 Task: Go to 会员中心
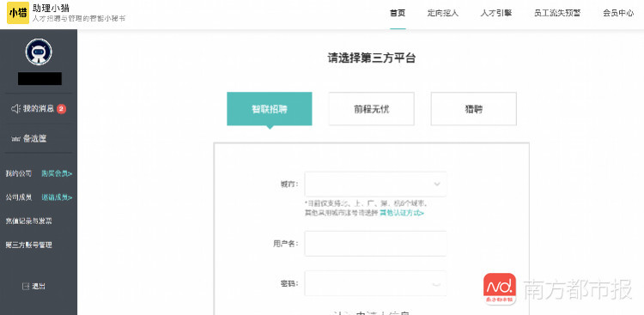coord(618,13)
